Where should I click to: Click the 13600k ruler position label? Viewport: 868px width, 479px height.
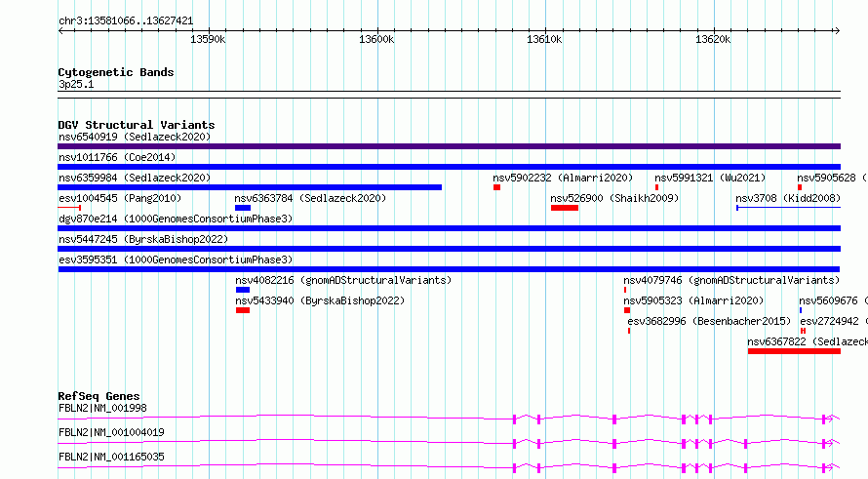pyautogui.click(x=376, y=39)
